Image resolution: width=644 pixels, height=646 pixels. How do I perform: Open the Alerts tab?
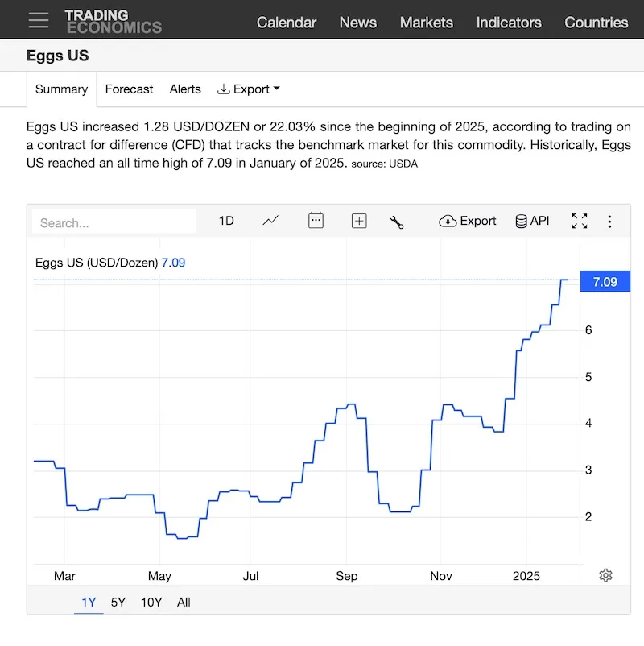pos(185,89)
